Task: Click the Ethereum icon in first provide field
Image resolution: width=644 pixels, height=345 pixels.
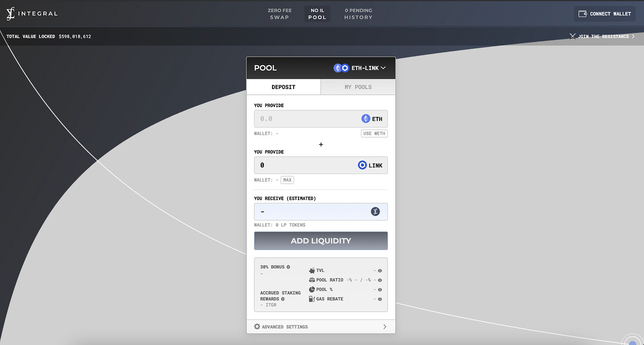Action: 366,119
